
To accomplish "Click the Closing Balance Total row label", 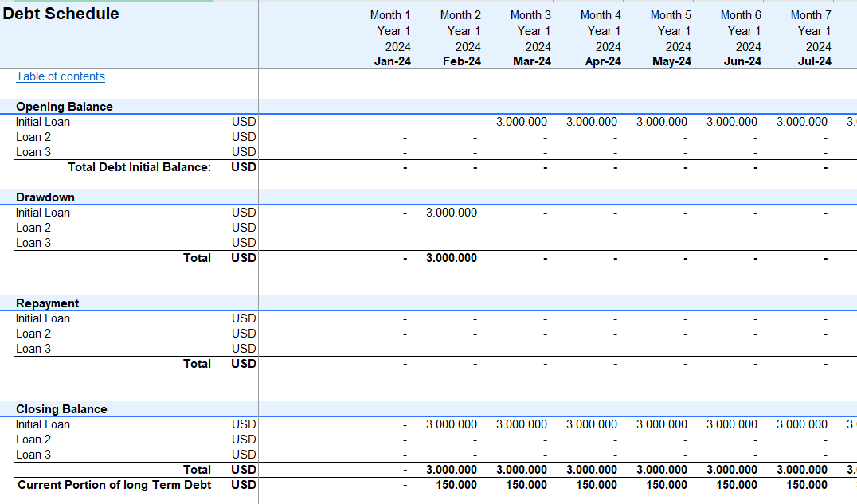I will (198, 470).
